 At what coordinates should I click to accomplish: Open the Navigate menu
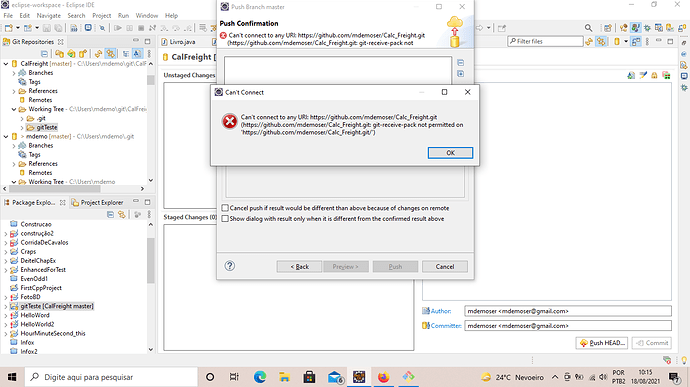click(x=48, y=15)
